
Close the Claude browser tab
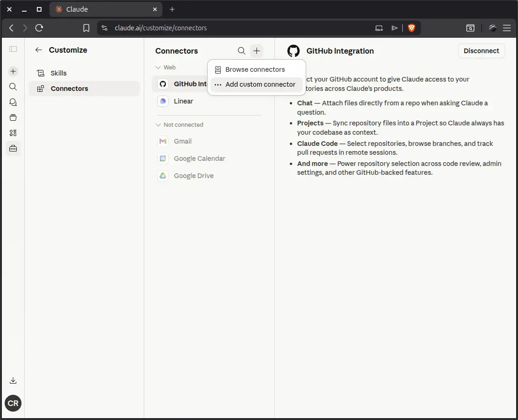click(155, 9)
